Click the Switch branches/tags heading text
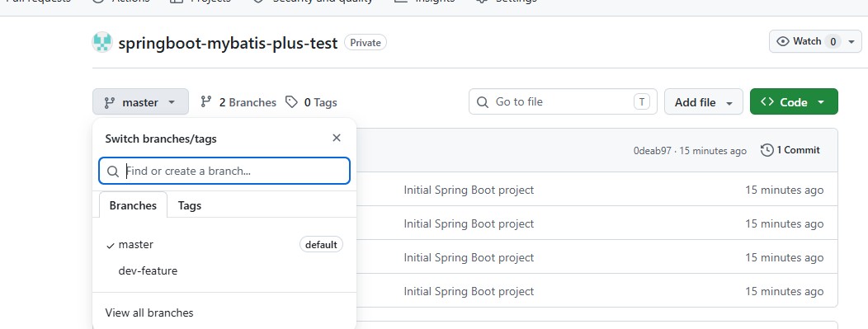 coord(161,139)
